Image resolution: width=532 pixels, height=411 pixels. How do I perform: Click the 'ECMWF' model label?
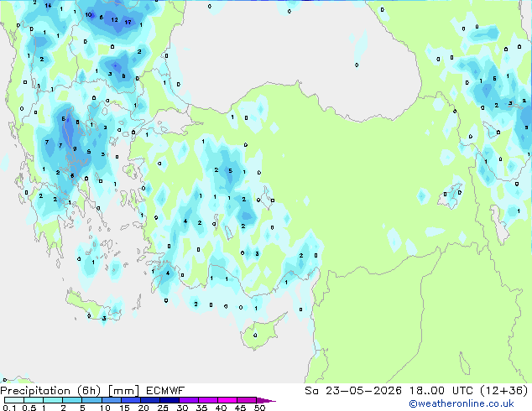[x=165, y=391]
